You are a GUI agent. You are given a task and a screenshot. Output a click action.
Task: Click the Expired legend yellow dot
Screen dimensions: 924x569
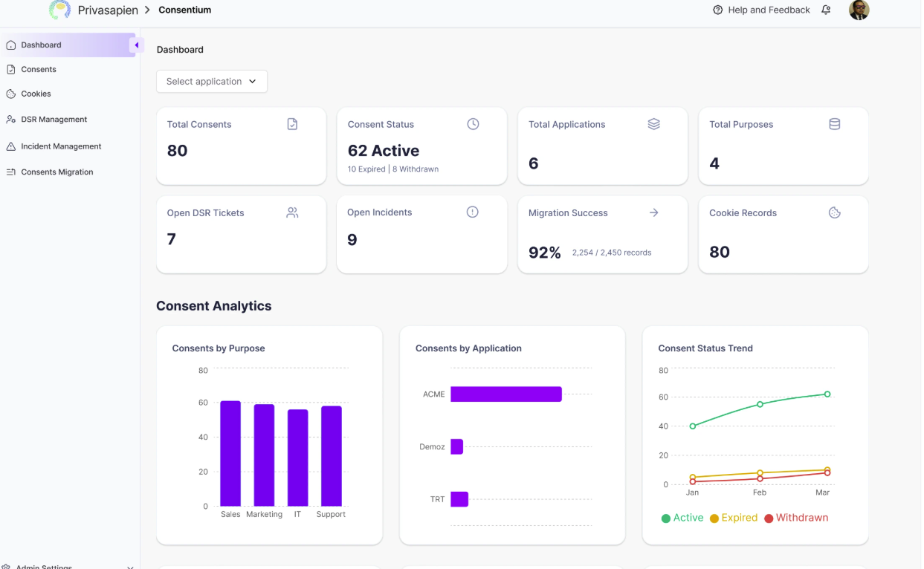point(714,518)
